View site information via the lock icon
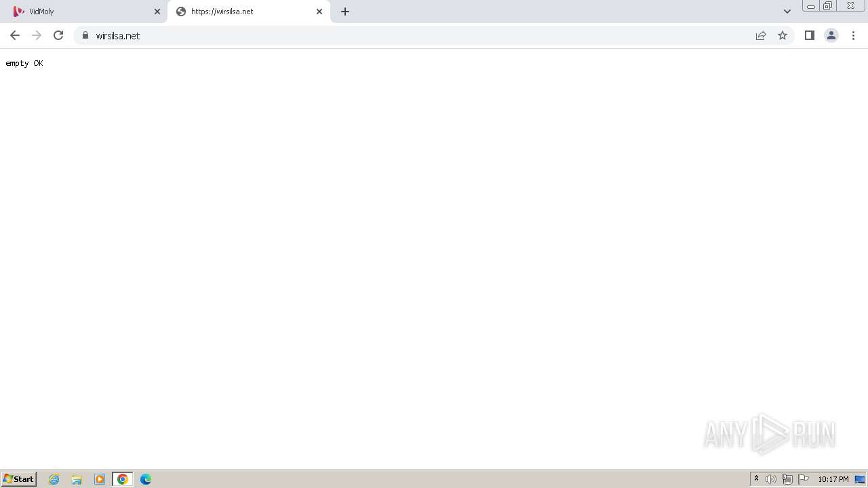This screenshot has height=488, width=868. (85, 35)
